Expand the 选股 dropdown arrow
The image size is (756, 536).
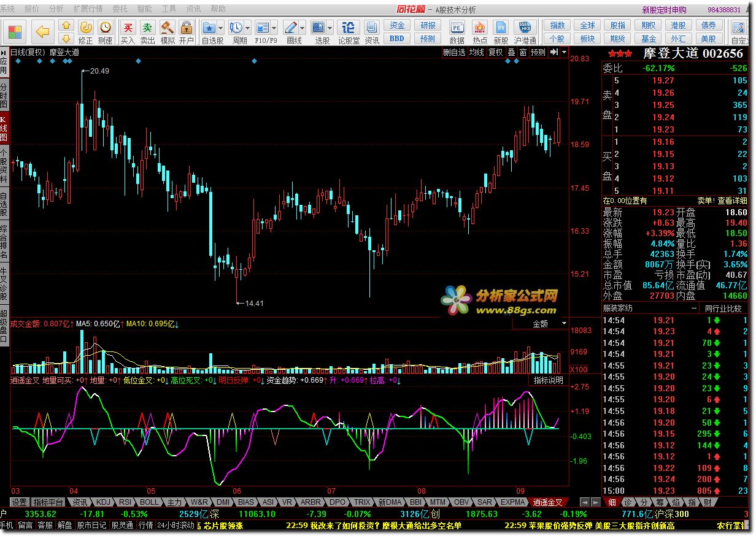tap(330, 28)
